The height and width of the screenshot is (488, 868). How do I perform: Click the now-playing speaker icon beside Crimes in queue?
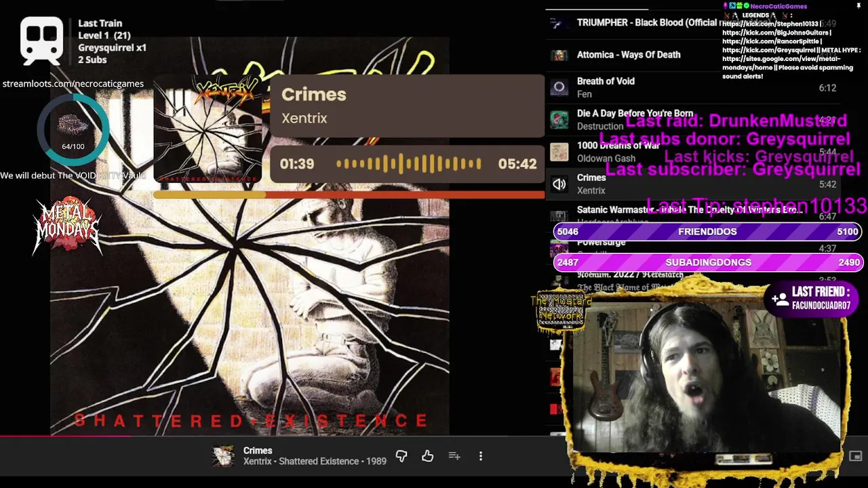pyautogui.click(x=559, y=184)
